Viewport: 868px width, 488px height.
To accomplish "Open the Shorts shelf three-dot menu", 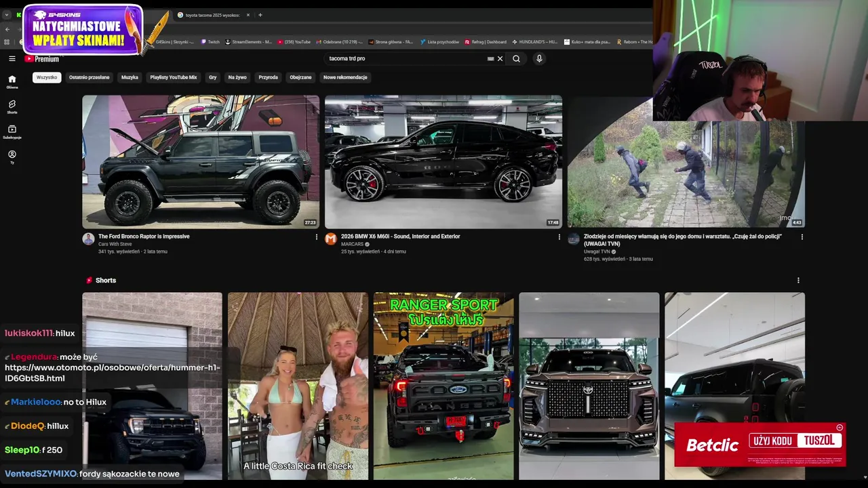I will click(798, 280).
